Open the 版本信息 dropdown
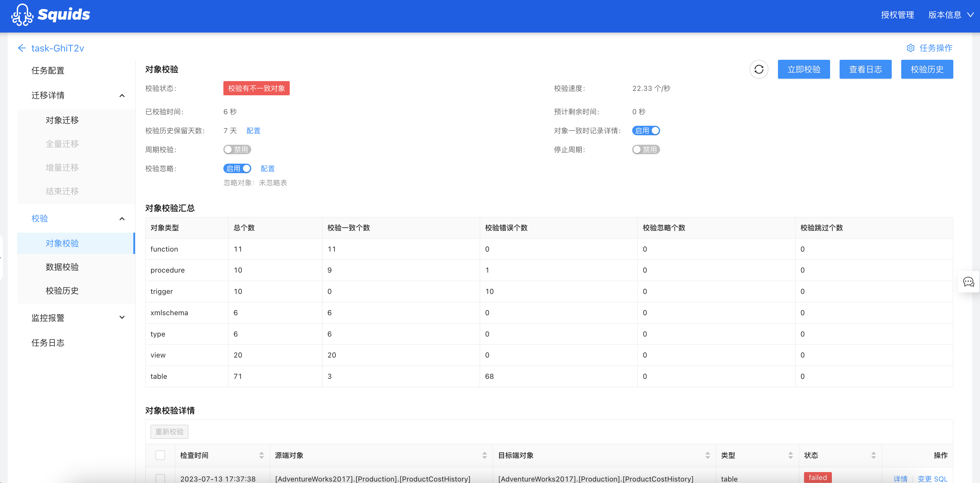Image resolution: width=980 pixels, height=483 pixels. 950,15
